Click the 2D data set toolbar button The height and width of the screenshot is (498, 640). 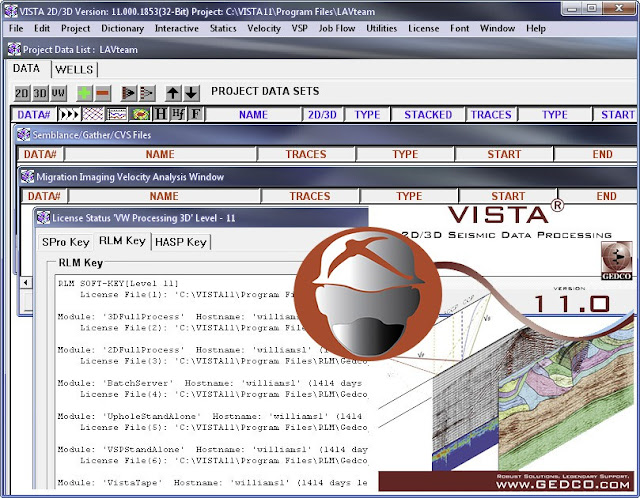(x=21, y=93)
